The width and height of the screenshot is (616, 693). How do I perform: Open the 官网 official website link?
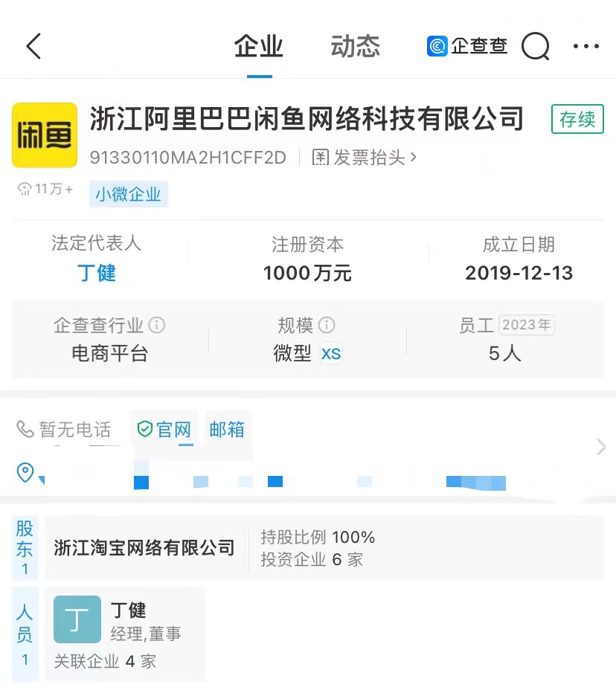coord(164,429)
